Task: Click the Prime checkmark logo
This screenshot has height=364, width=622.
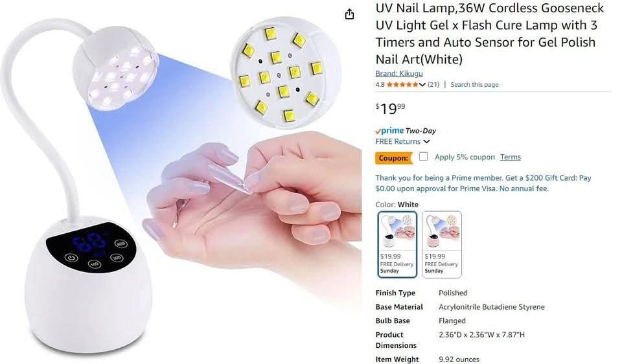Action: pos(389,130)
